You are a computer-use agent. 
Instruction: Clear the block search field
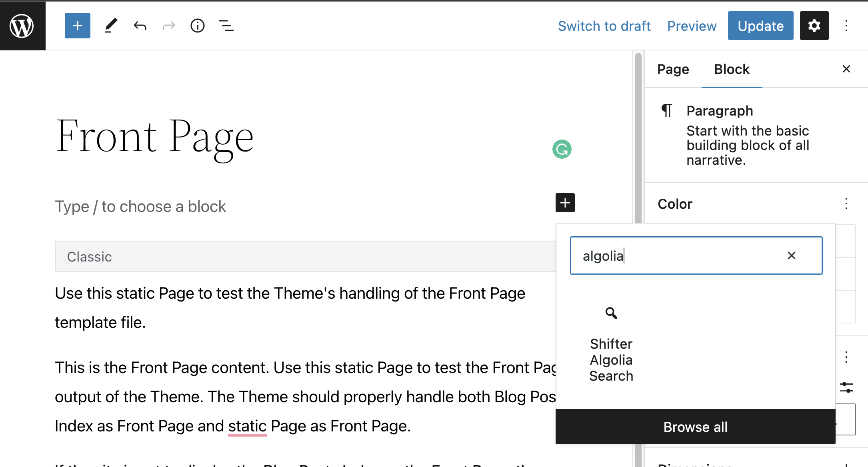(x=792, y=255)
